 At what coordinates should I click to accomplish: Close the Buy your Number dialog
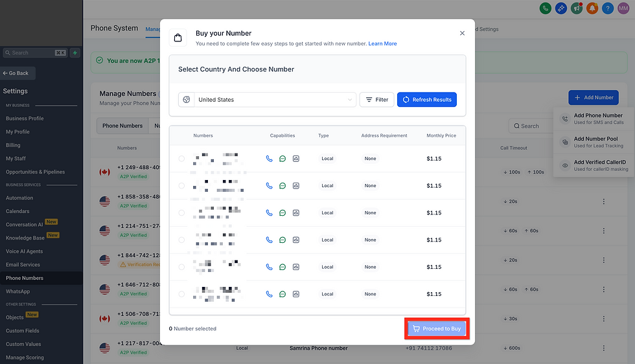(x=462, y=33)
